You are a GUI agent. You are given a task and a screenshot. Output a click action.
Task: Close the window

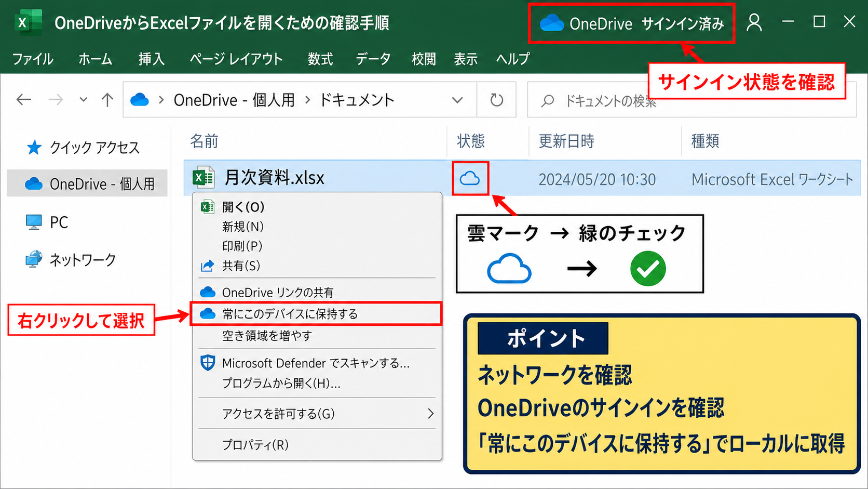(x=849, y=21)
